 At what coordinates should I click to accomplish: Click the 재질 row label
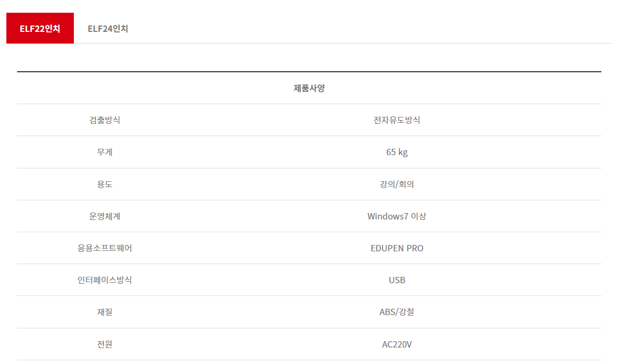(105, 312)
